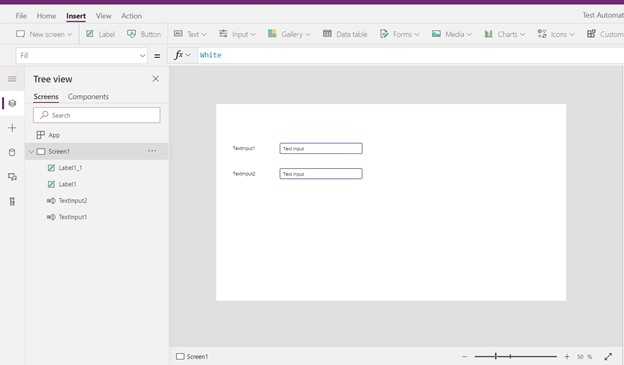Click the equals sign in formula bar
624x365 pixels.
pyautogui.click(x=157, y=56)
